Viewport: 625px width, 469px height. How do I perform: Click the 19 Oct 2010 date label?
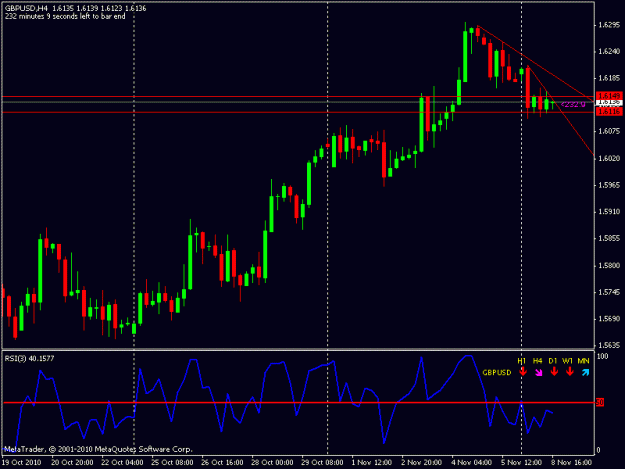tap(22, 462)
